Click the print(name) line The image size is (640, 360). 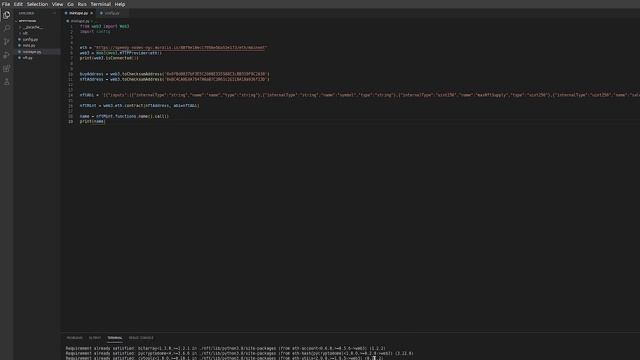click(x=93, y=121)
